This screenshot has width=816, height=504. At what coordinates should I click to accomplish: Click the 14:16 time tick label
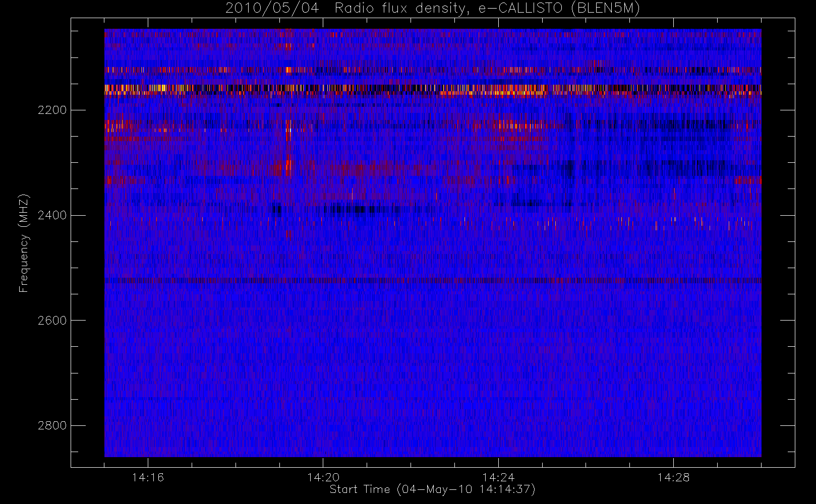coord(148,477)
